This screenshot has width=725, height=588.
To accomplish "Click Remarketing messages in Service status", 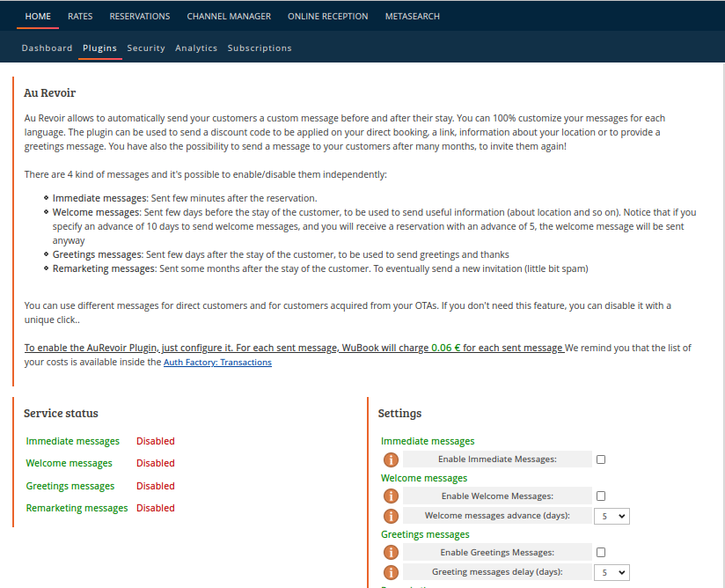I will tap(77, 508).
